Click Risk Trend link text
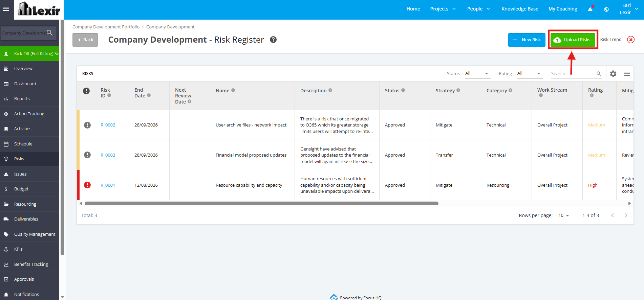The width and height of the screenshot is (644, 300). click(x=611, y=40)
